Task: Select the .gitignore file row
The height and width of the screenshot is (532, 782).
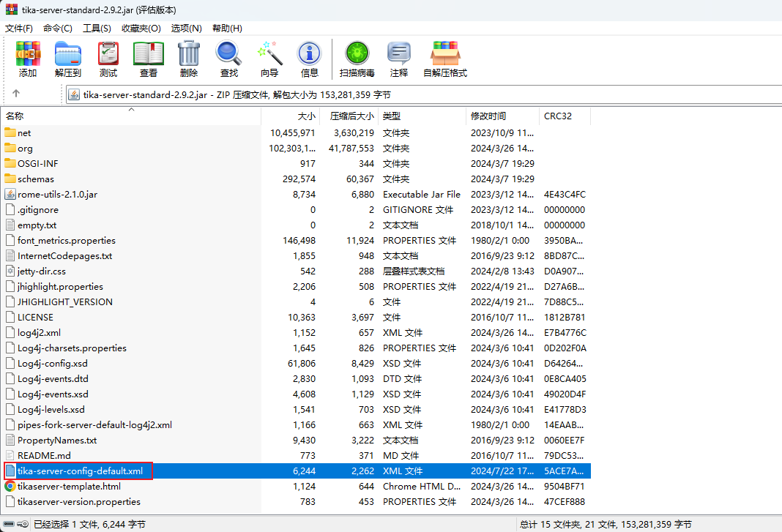Action: 296,210
